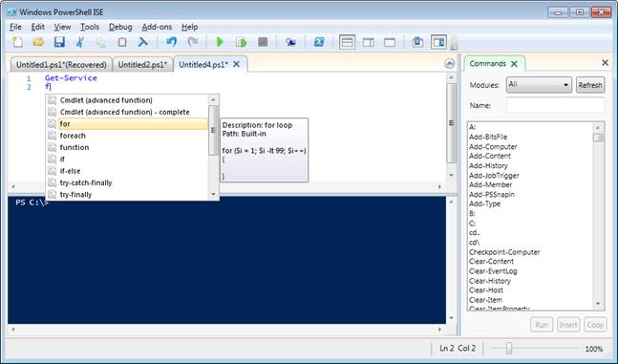This screenshot has width=618, height=364.
Task: Open the Help menu
Action: point(189,27)
